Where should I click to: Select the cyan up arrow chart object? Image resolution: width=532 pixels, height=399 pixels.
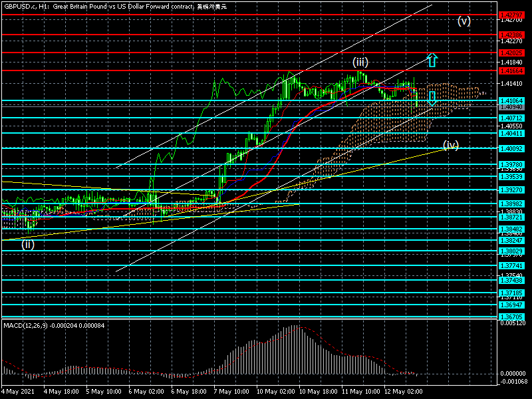pos(432,60)
